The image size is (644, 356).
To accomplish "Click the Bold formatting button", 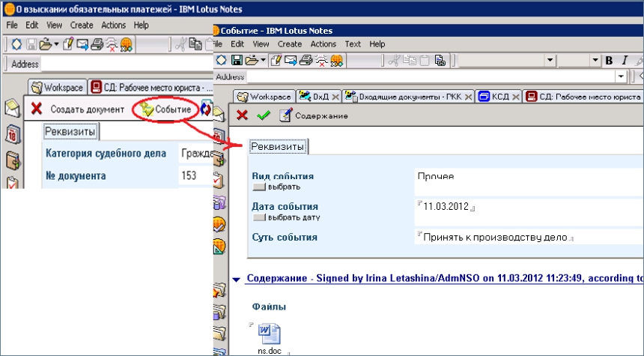I will 609,60.
